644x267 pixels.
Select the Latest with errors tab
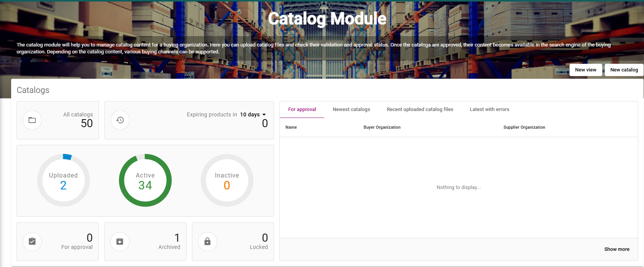(489, 109)
